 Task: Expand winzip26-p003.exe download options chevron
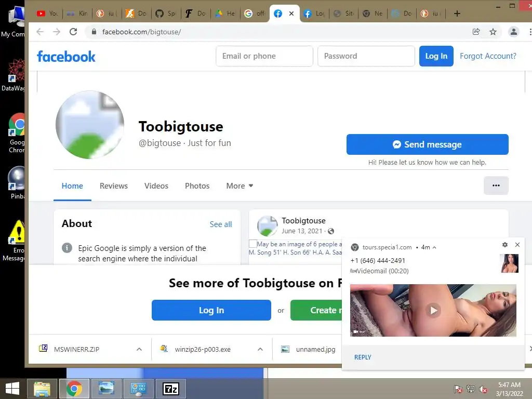[x=260, y=349]
